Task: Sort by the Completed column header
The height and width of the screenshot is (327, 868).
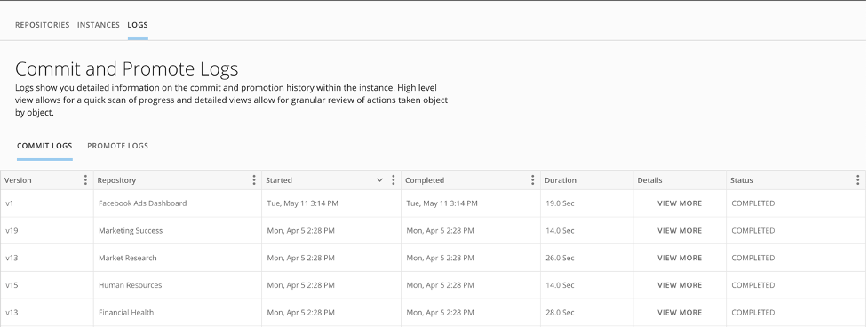Action: coord(425,180)
